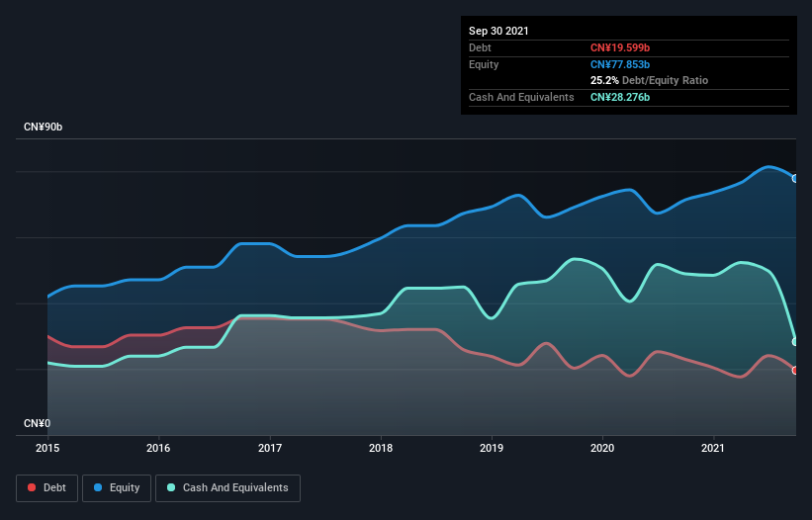Screen dimensions: 812x520
Task: Click the Equity label in tooltip
Action: coord(484,64)
